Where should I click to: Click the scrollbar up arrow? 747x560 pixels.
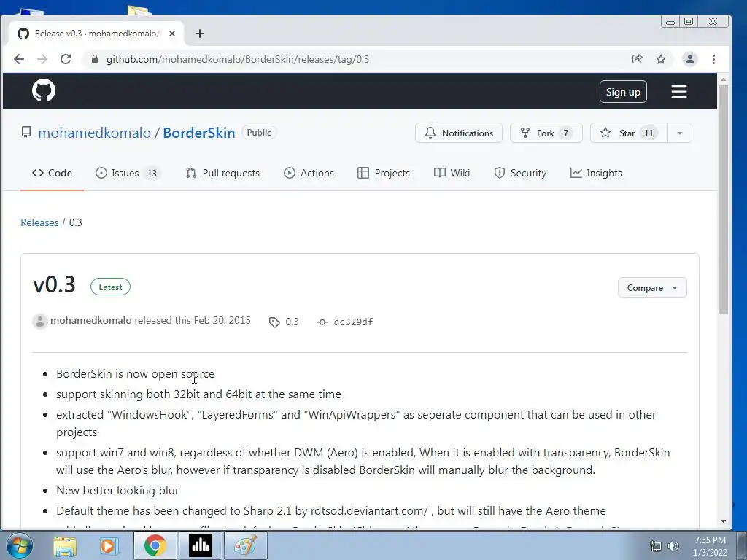pos(723,79)
